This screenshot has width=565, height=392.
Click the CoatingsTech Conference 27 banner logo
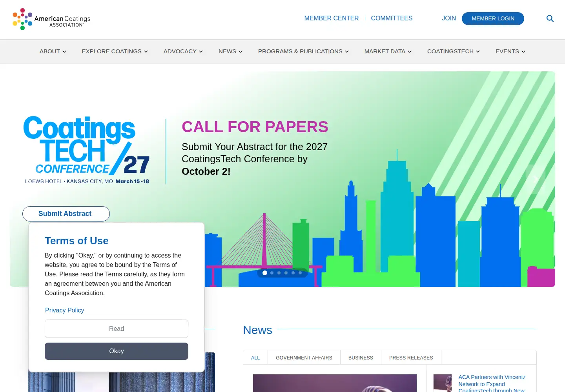coord(87,150)
